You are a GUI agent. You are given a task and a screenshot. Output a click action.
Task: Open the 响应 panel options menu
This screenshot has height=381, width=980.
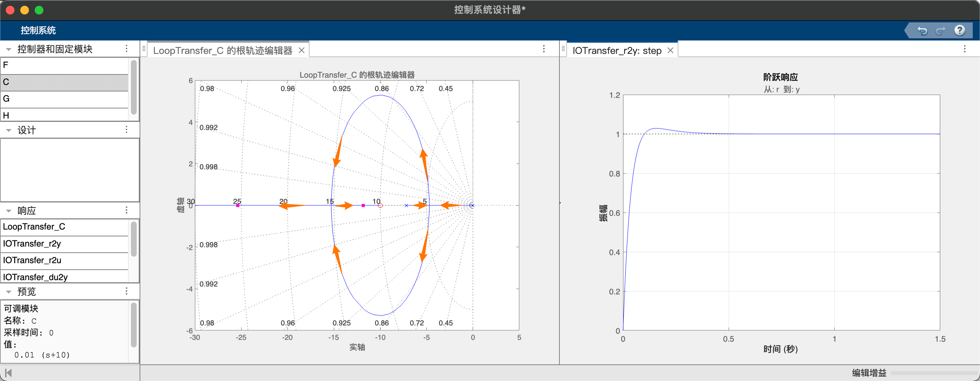click(x=127, y=210)
